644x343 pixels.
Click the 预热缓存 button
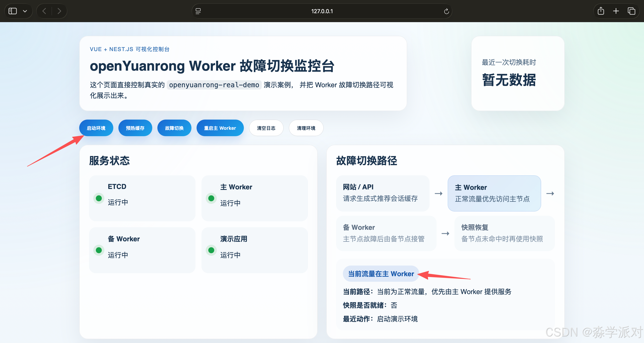pyautogui.click(x=135, y=128)
